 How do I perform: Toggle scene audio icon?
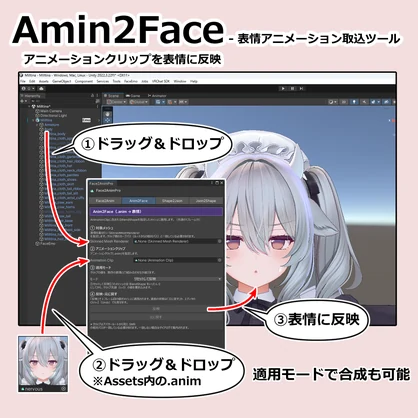(364, 102)
